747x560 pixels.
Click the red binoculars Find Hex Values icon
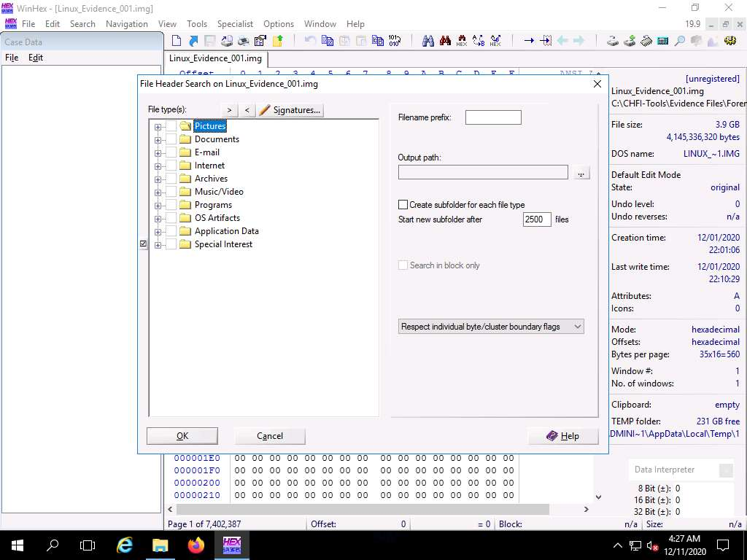coord(445,41)
